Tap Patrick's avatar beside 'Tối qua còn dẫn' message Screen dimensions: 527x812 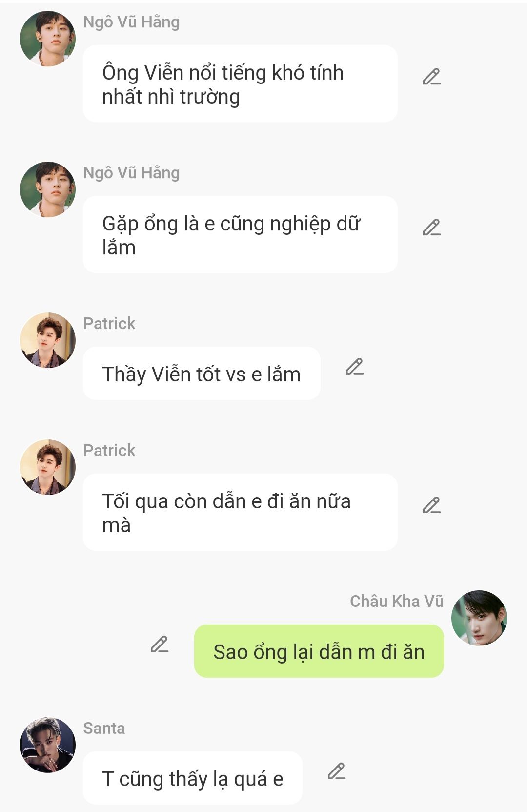pyautogui.click(x=48, y=467)
